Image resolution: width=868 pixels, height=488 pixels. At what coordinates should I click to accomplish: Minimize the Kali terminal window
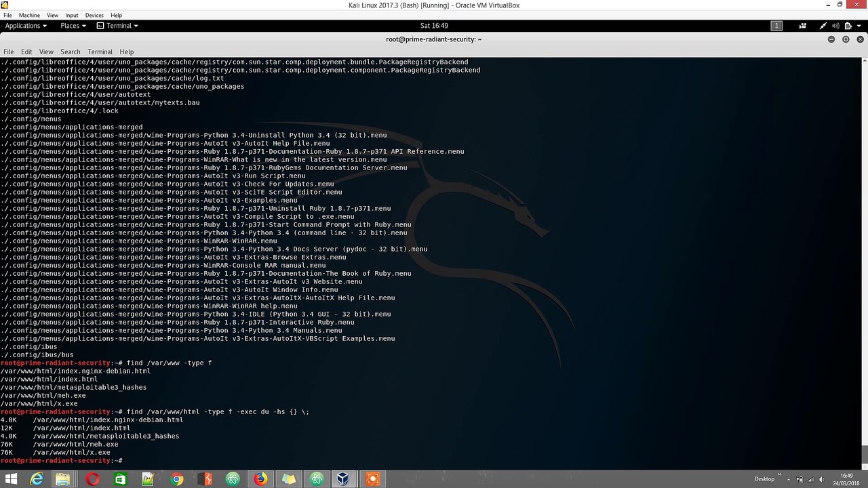tap(831, 39)
